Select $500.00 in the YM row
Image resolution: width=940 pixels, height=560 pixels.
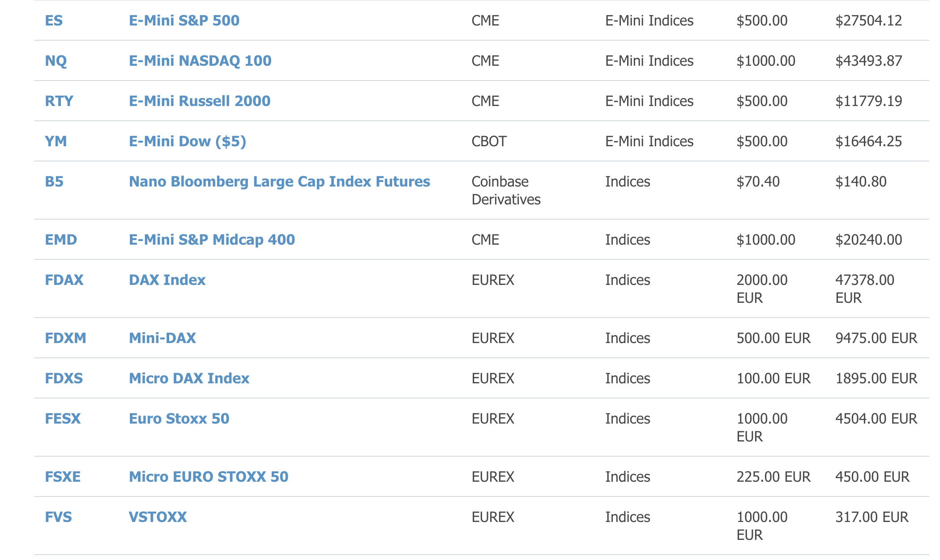click(762, 141)
